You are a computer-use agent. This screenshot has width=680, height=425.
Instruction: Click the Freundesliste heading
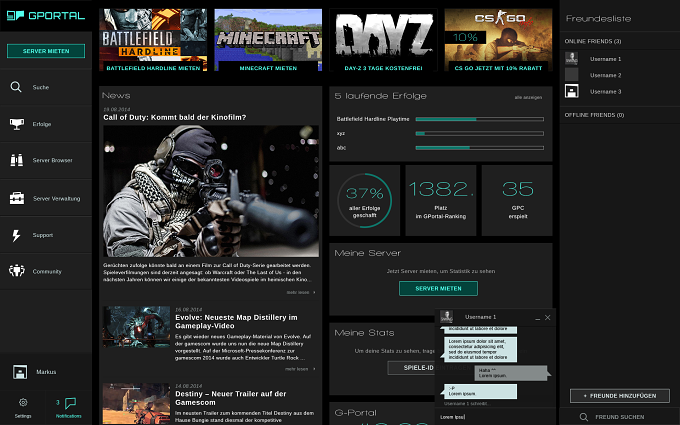tap(598, 19)
